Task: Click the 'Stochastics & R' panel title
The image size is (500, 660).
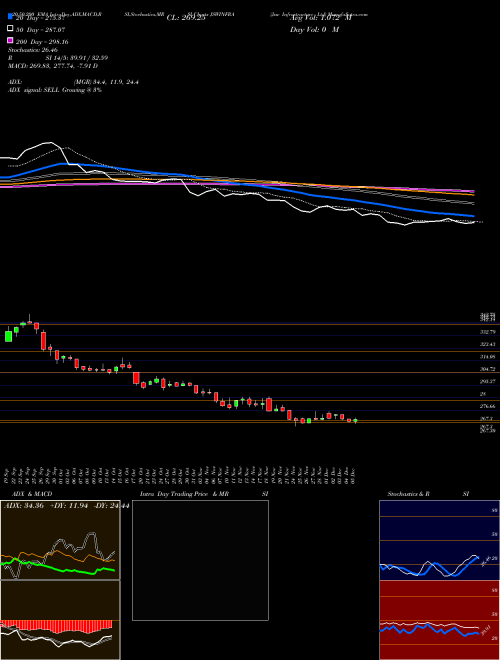Action: 408,494
